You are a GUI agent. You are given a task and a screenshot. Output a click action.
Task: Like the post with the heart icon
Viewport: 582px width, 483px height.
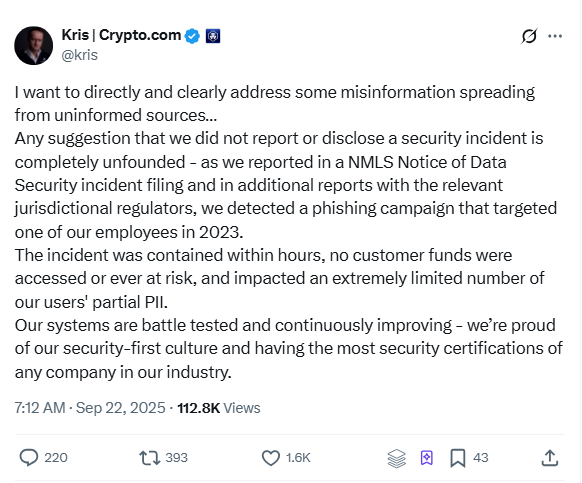point(271,458)
